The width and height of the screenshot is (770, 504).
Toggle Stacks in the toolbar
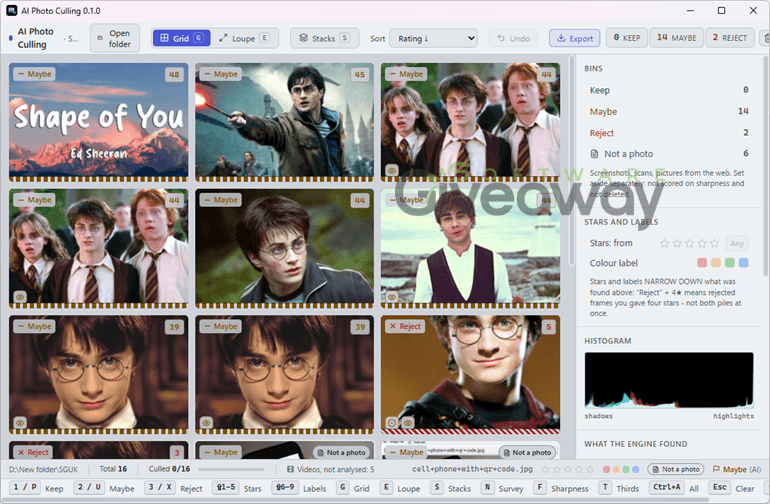325,38
